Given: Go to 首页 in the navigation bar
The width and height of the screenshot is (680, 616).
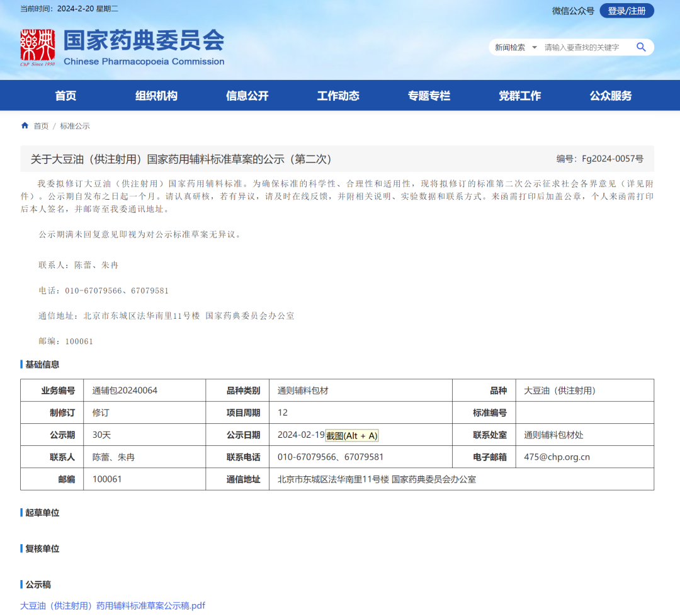Looking at the screenshot, I should (65, 96).
